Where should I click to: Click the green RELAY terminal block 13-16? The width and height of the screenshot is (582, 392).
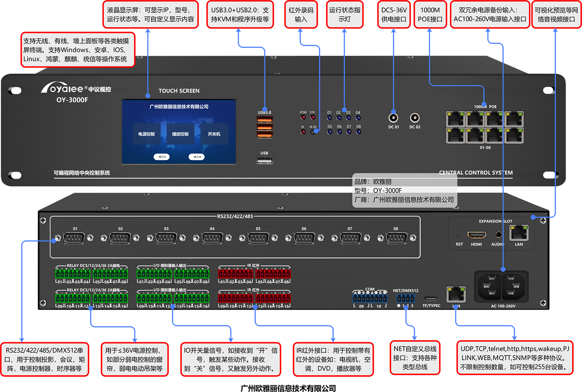[x=110, y=298]
